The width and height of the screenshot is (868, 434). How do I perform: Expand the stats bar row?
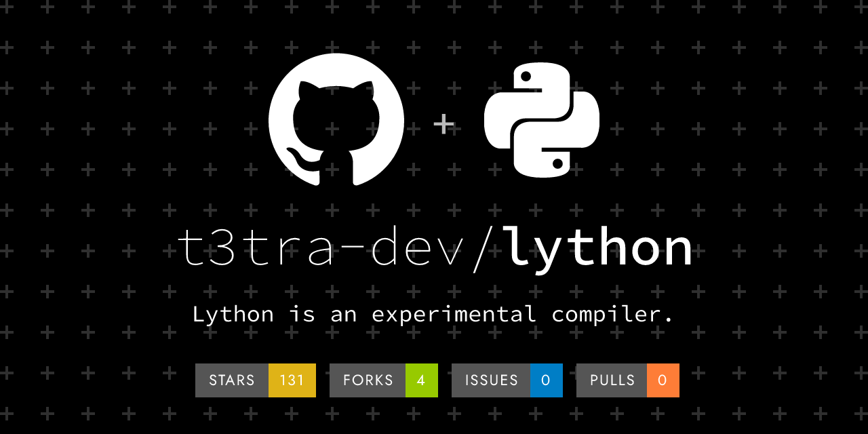click(x=437, y=380)
